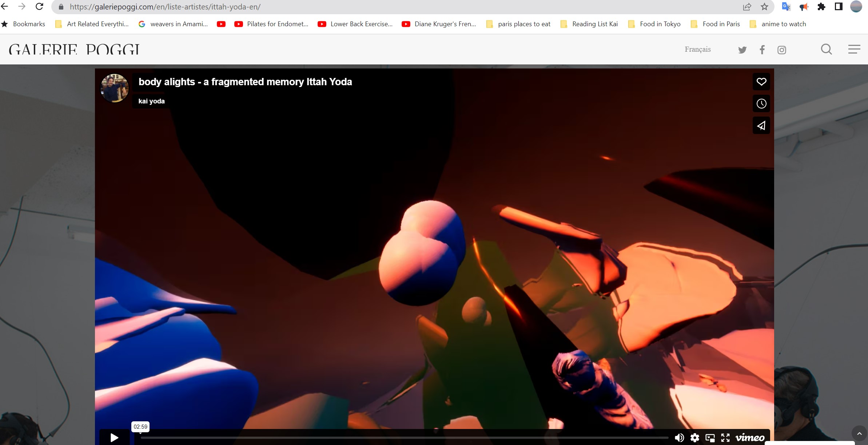Viewport: 868px width, 445px height.
Task: Open Galerie Poggi Facebook page
Action: [x=762, y=50]
